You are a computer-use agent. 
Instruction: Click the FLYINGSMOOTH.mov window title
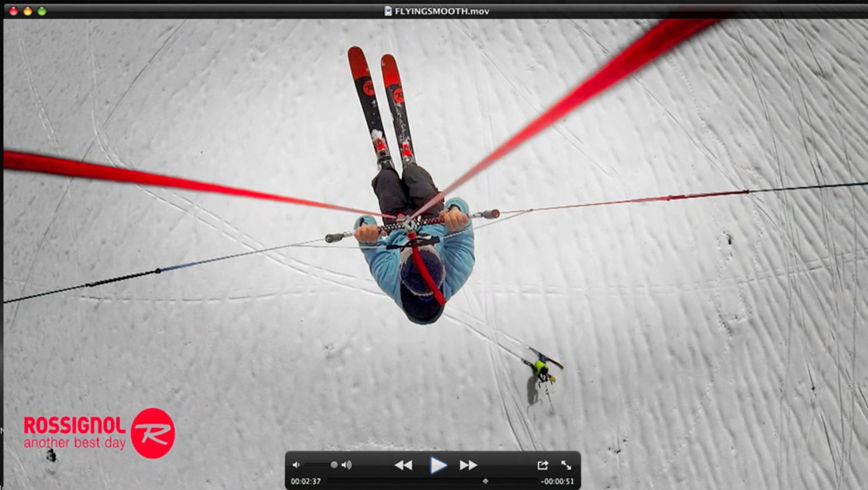(442, 11)
